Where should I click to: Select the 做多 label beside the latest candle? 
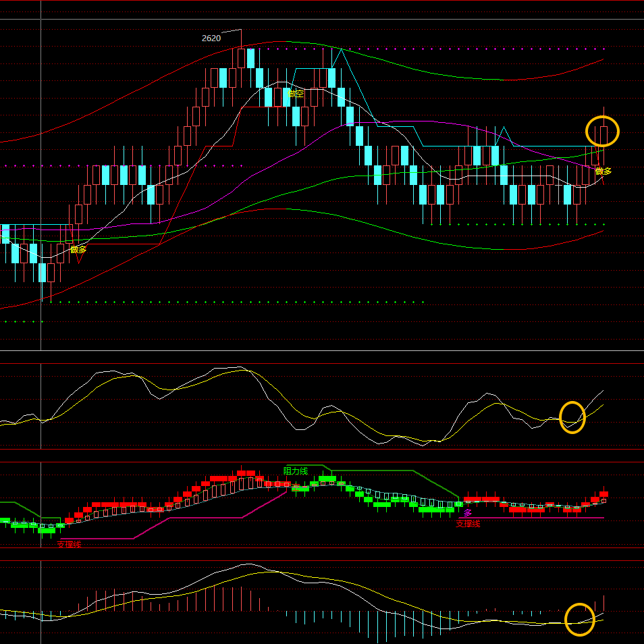[x=603, y=171]
